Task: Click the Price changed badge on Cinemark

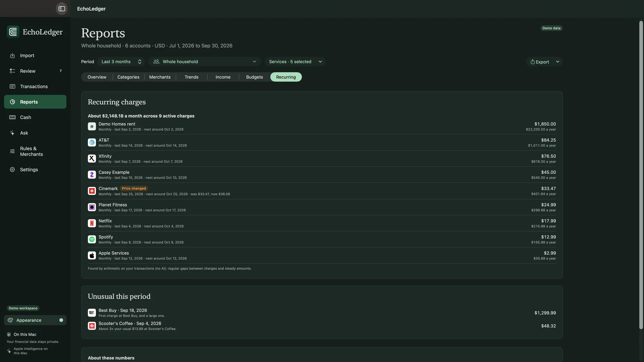Action: pyautogui.click(x=134, y=189)
